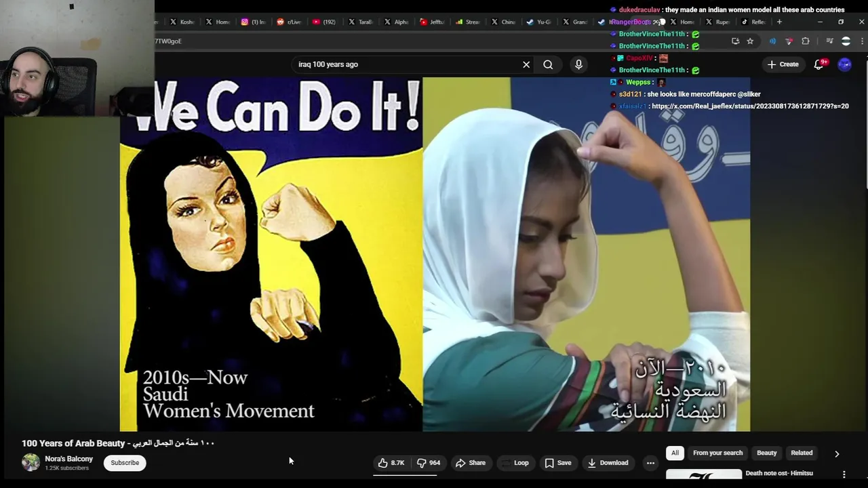The width and height of the screenshot is (868, 488).
Task: Clear the YouTube search box text
Action: click(x=526, y=64)
